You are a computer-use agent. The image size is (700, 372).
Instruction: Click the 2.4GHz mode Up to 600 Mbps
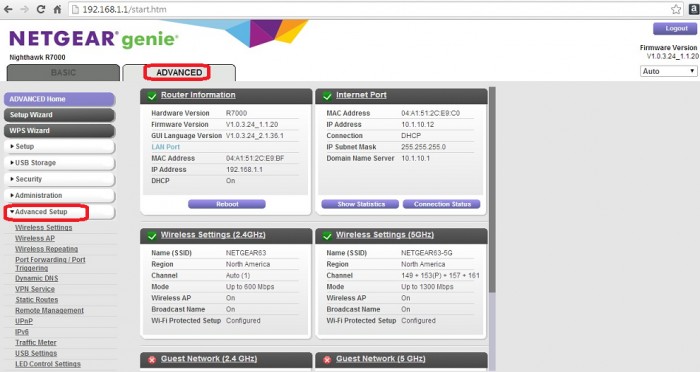tap(250, 287)
